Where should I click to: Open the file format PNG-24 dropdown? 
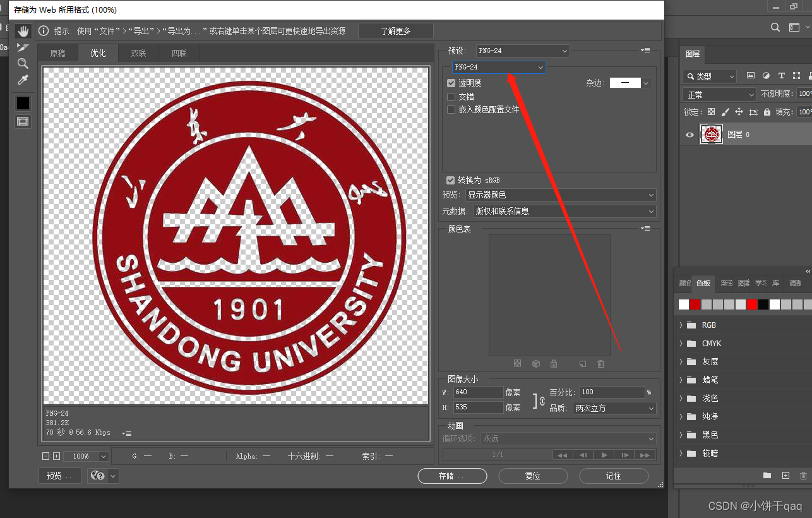(499, 67)
